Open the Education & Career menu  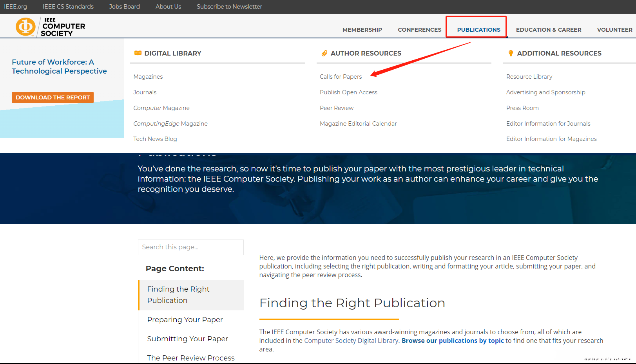[x=549, y=30]
